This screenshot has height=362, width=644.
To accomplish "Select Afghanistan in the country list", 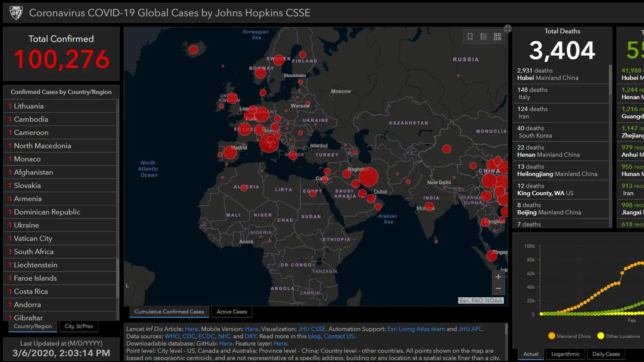I will pos(60,172).
